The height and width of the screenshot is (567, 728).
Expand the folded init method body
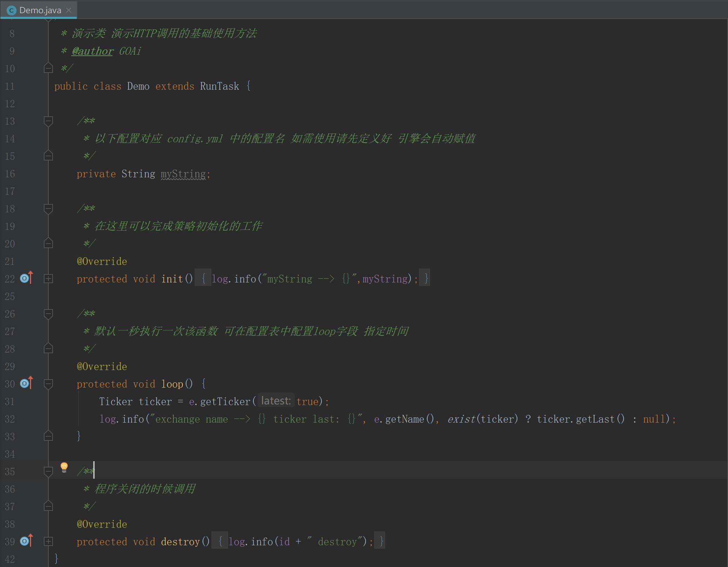pyautogui.click(x=48, y=279)
